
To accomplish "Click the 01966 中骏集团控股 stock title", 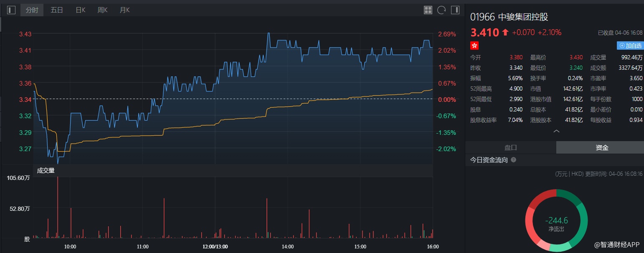I will 509,17.
